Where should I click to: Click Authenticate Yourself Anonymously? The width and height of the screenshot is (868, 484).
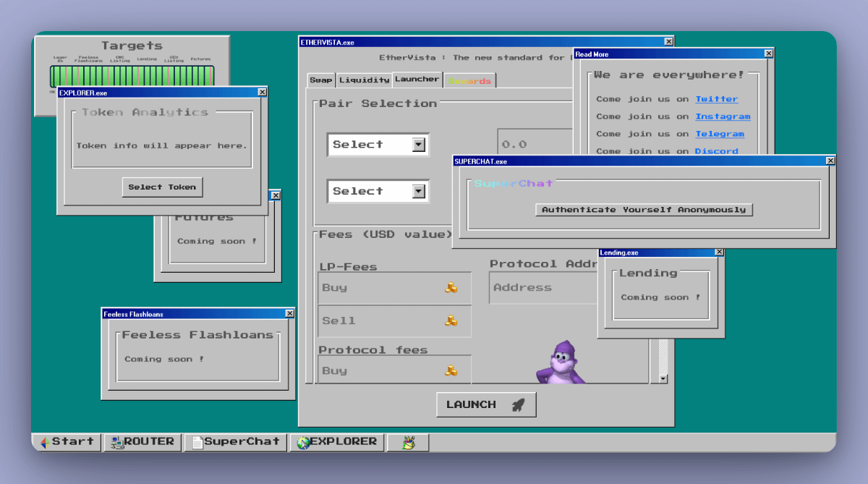tap(644, 210)
